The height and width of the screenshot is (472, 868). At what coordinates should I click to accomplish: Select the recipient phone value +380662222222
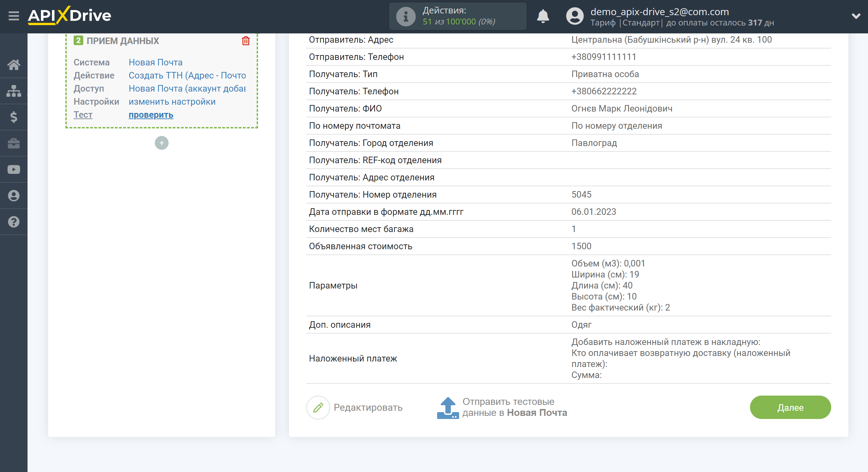[604, 91]
